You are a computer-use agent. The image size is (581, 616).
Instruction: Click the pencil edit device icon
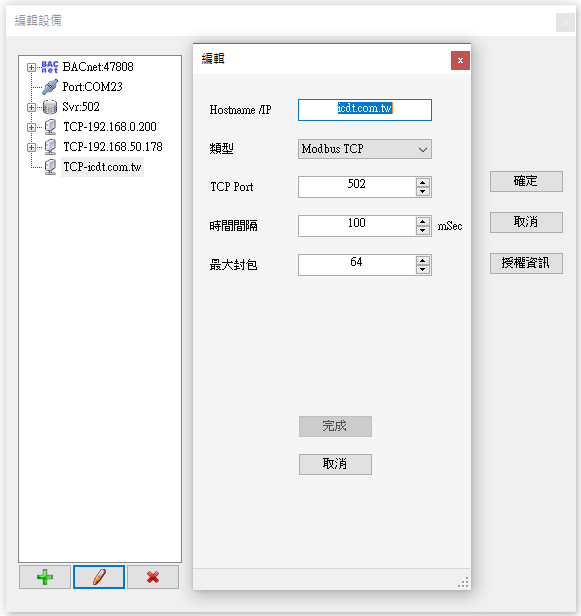pyautogui.click(x=99, y=577)
